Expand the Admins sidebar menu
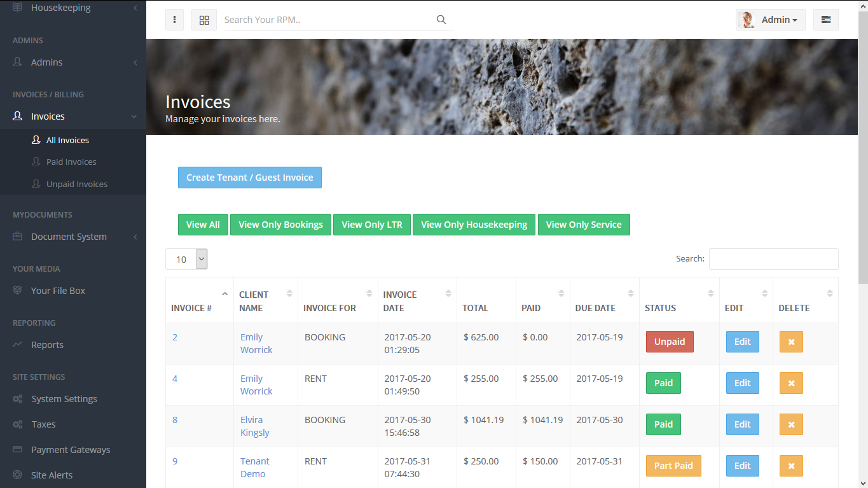Screen dimensions: 868x488 [73, 62]
